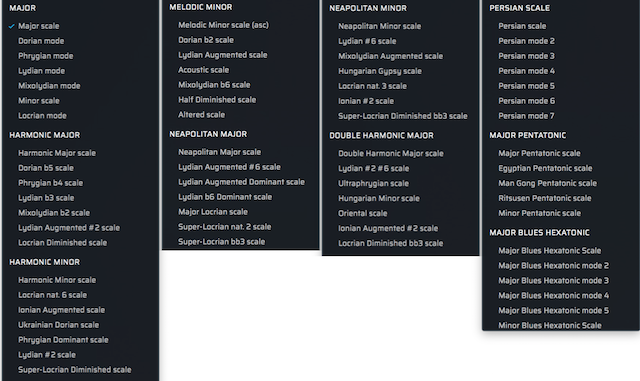This screenshot has height=381, width=640.
Task: Pick Locrian mode
Action: point(42,116)
